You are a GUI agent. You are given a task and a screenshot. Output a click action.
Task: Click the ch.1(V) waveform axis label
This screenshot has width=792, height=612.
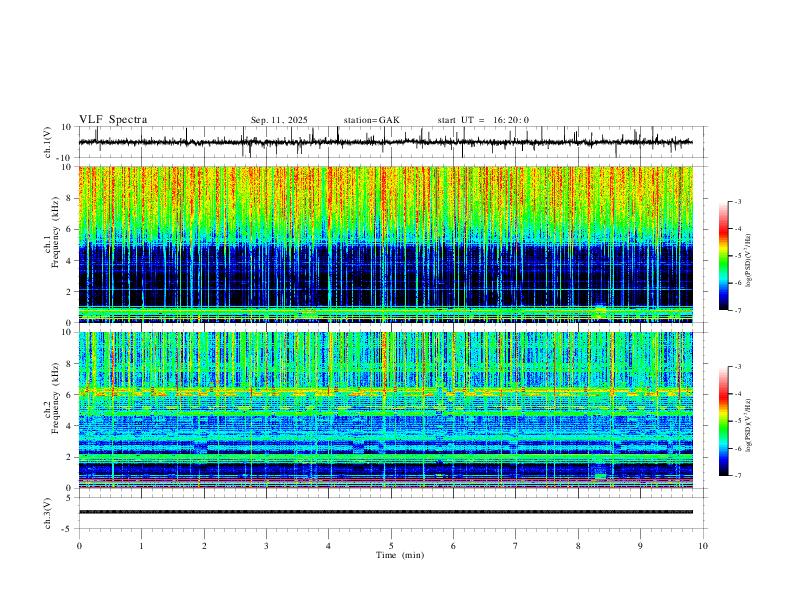[x=48, y=142]
